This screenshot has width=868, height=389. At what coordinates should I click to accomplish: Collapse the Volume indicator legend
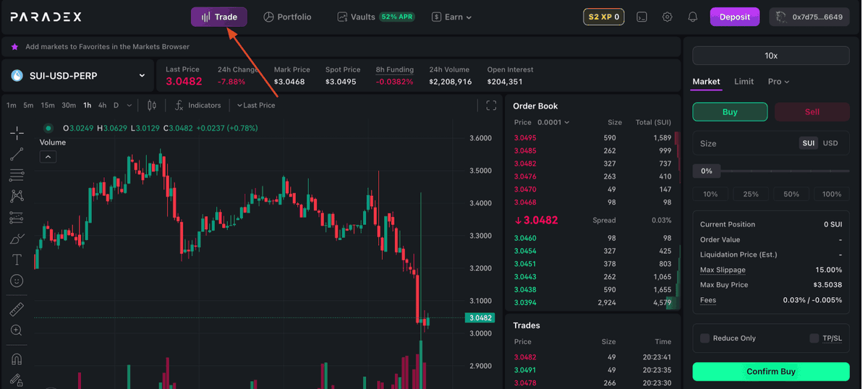point(48,156)
